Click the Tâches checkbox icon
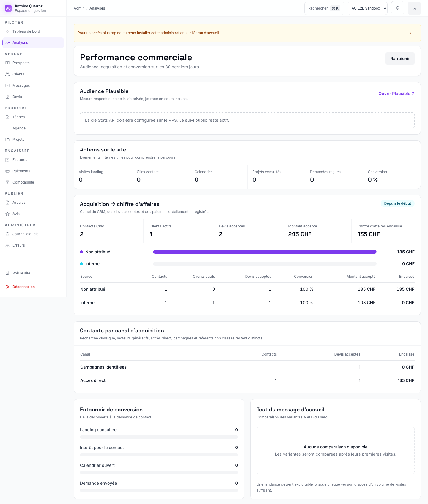Viewport: 428px width, 504px height. coord(7,117)
